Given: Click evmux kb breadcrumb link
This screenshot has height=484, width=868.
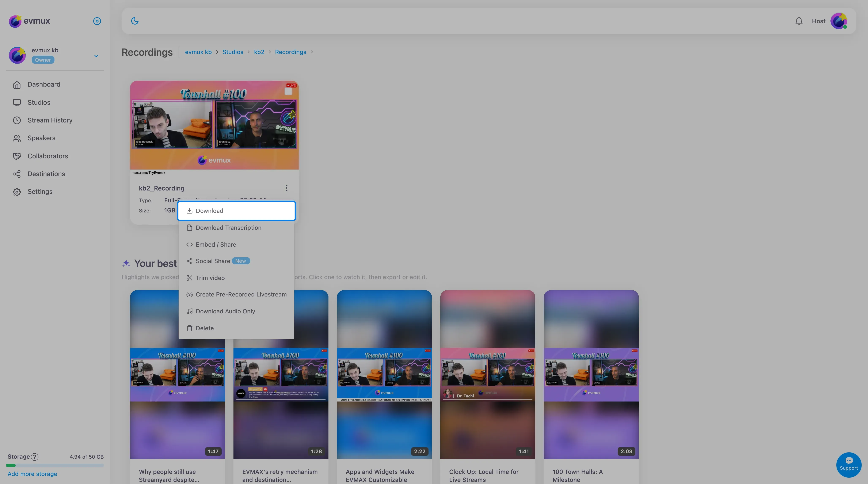Looking at the screenshot, I should (198, 52).
